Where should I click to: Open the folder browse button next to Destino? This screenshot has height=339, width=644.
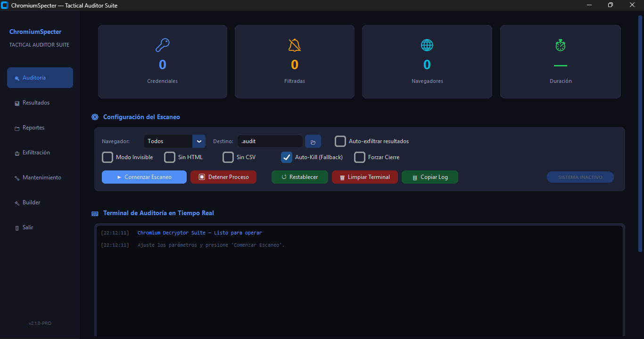313,141
